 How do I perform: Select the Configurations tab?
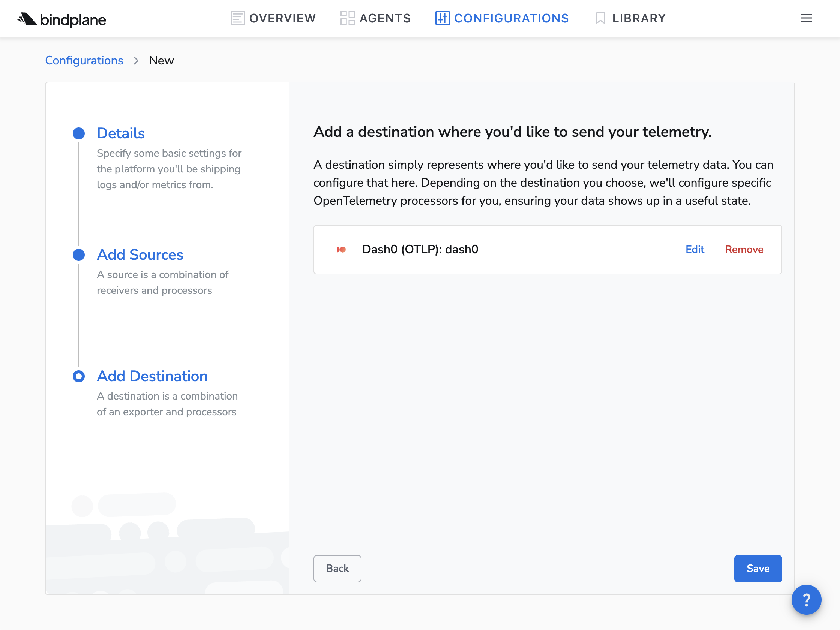502,18
